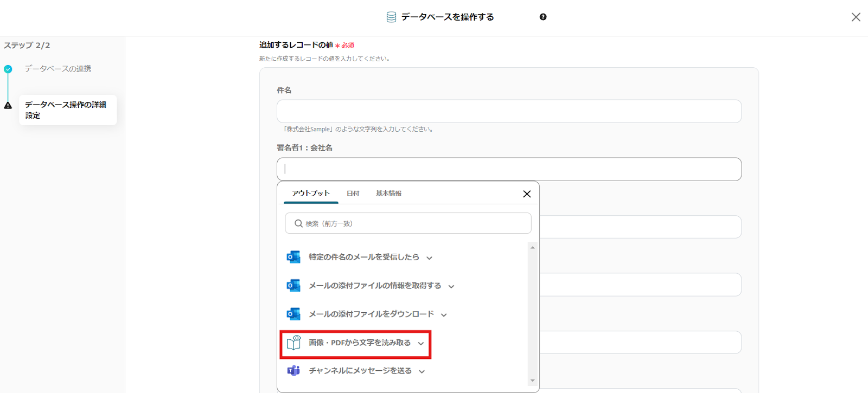The width and height of the screenshot is (868, 393).
Task: Go to データベースの連携 step
Action: pyautogui.click(x=58, y=69)
